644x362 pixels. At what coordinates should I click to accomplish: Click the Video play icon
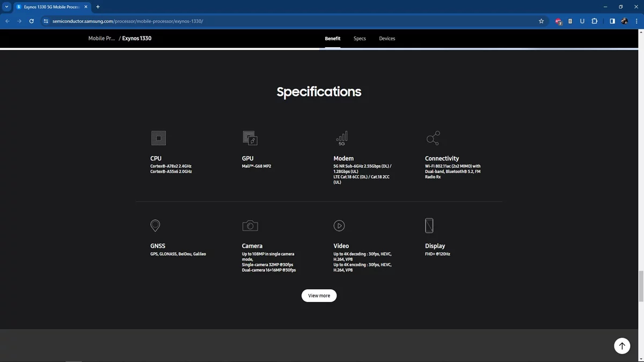pyautogui.click(x=339, y=226)
